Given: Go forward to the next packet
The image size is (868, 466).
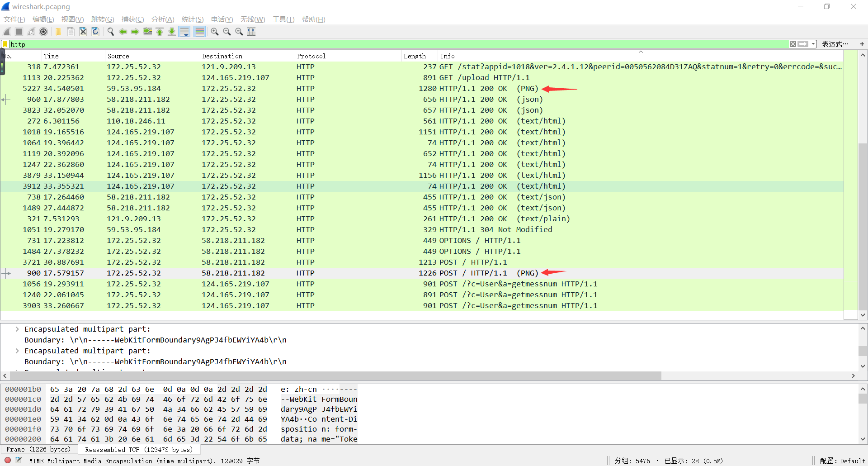Looking at the screenshot, I should pyautogui.click(x=135, y=32).
